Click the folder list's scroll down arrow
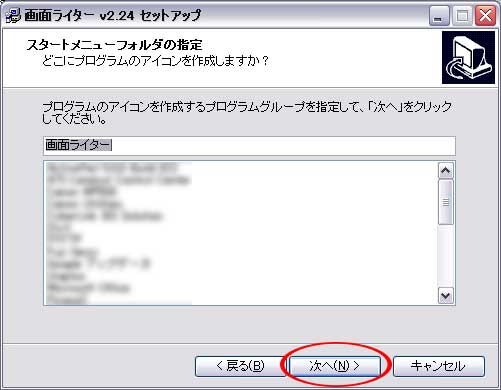 pos(446,295)
